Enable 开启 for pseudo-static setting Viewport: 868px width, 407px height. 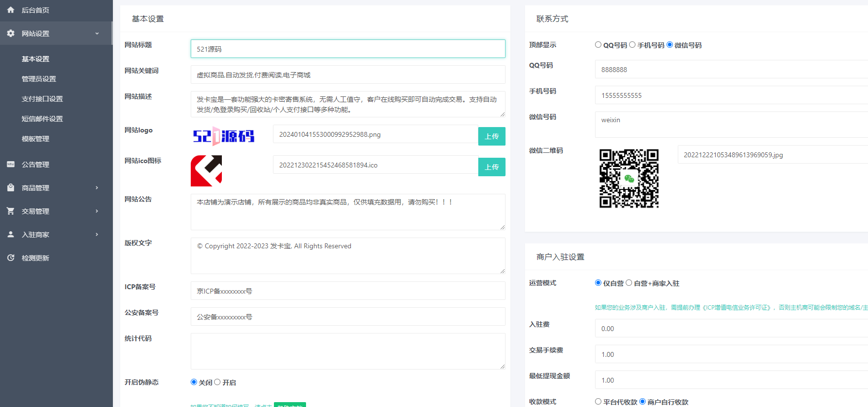[217, 382]
